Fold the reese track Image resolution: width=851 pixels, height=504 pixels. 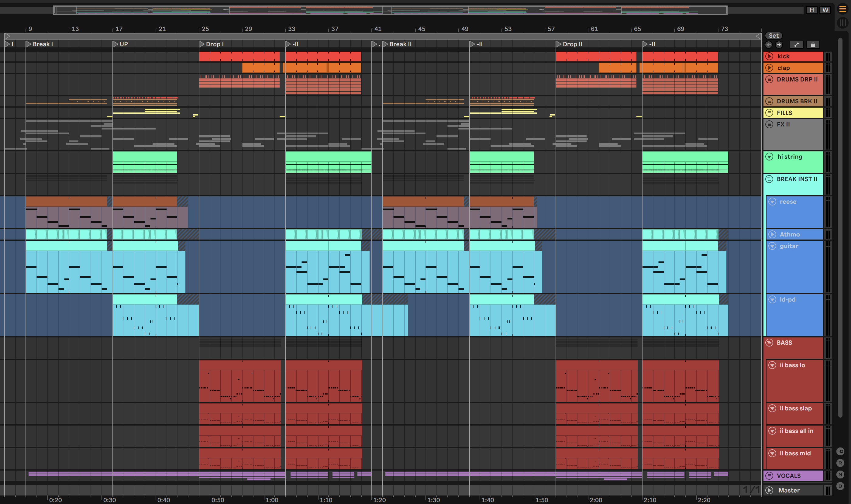coord(772,202)
